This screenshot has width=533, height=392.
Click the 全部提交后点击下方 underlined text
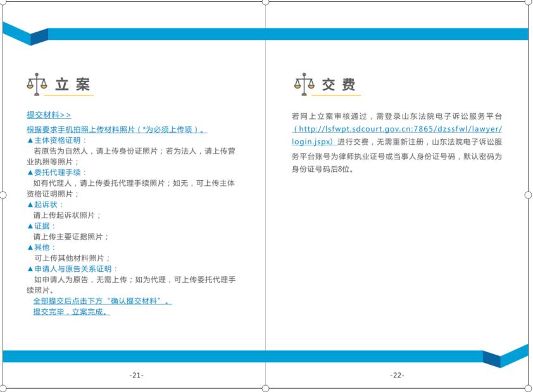[x=103, y=301]
